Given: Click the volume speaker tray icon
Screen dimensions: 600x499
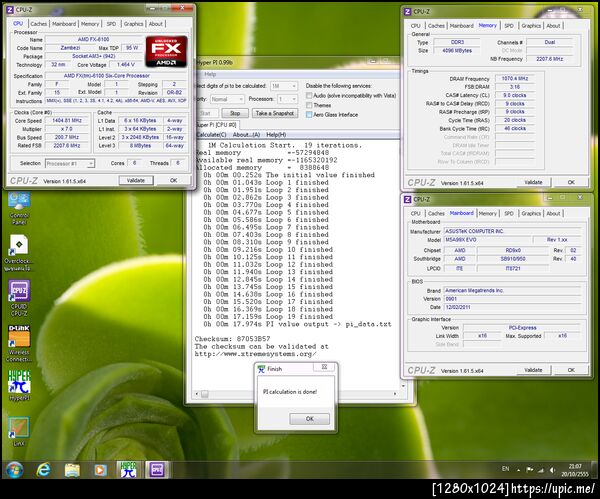Looking at the screenshot, I should [x=552, y=470].
